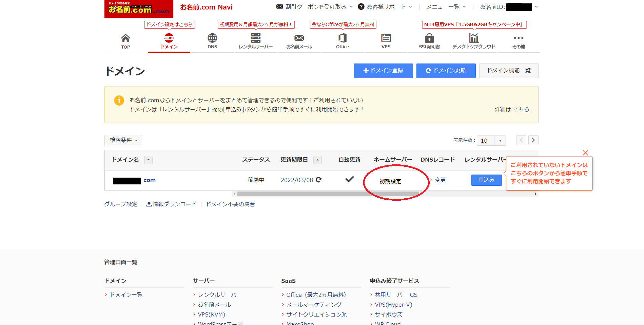Close the red tooltip with the X
644x325 pixels.
click(x=585, y=153)
